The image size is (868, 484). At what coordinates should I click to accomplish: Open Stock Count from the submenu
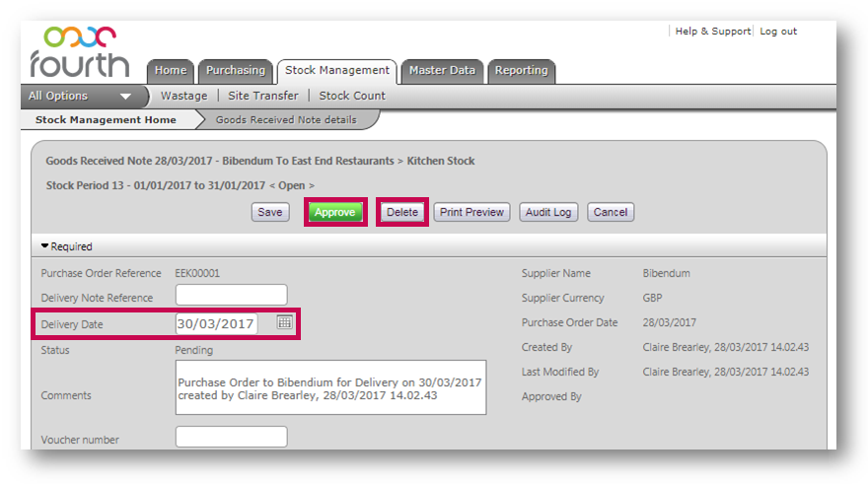[352, 97]
